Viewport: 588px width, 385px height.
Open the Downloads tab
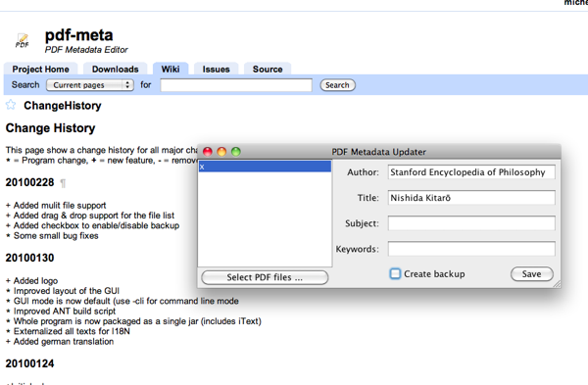115,69
